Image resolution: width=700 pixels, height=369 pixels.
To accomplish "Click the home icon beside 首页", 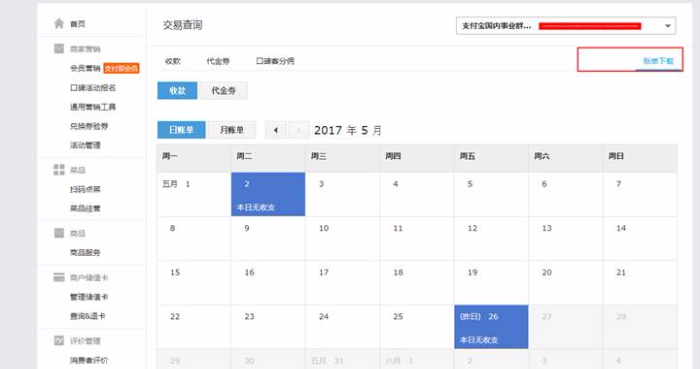I will tap(59, 23).
